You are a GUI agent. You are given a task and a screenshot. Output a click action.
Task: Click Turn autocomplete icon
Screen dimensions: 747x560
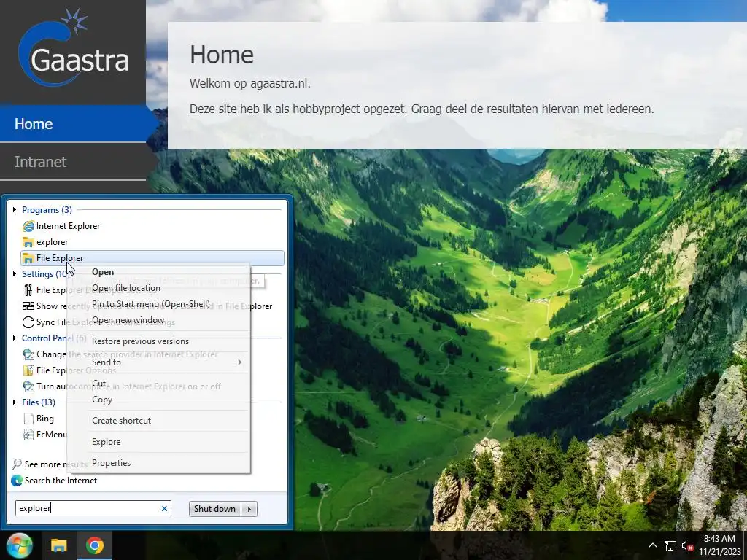click(28, 386)
